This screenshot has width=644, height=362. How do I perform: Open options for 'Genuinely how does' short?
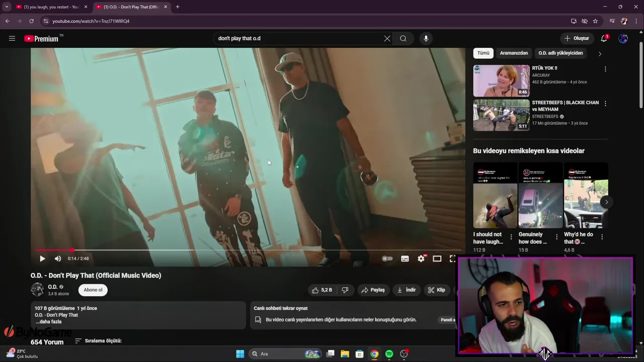pyautogui.click(x=556, y=237)
